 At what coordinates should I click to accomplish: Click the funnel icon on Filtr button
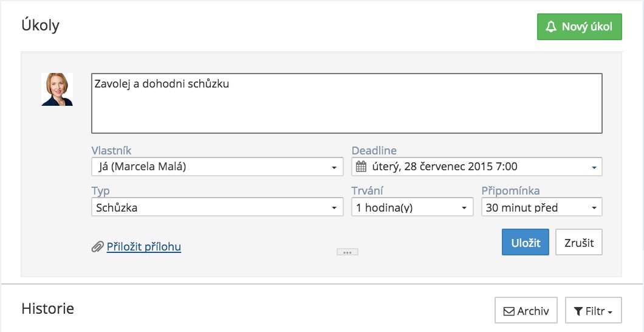[x=578, y=311]
